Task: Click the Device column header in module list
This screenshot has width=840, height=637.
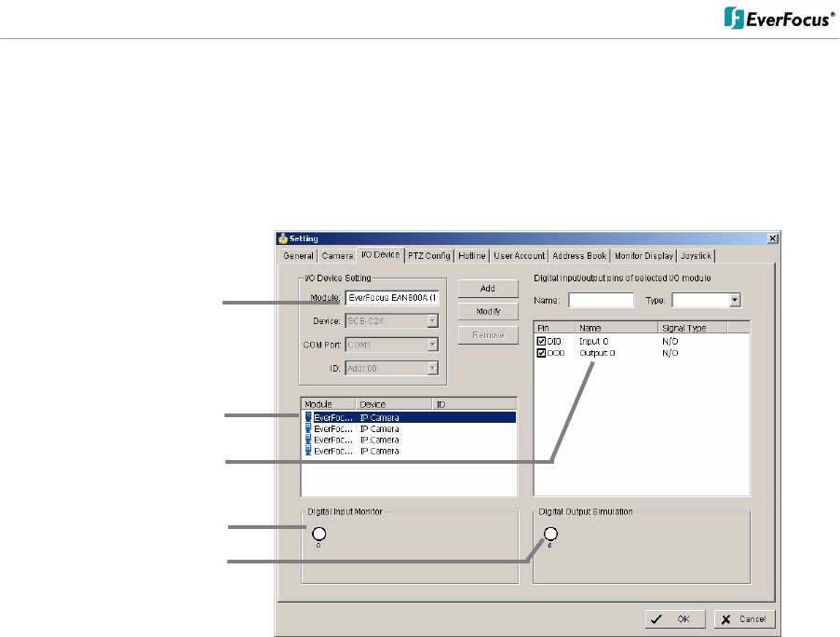Action: coord(394,404)
